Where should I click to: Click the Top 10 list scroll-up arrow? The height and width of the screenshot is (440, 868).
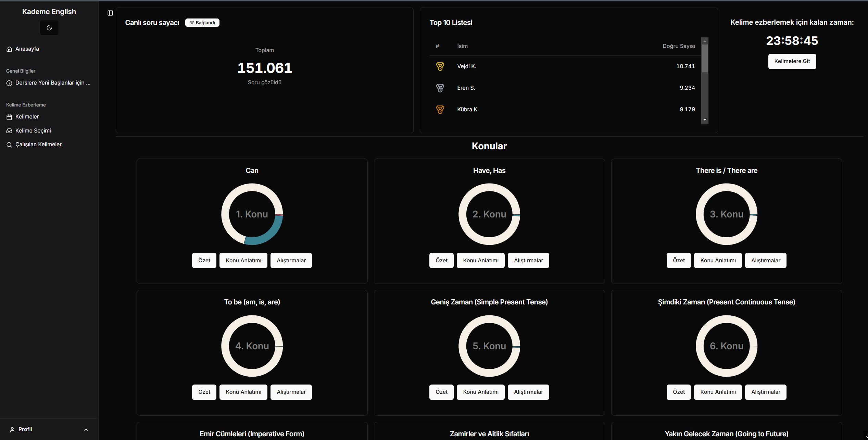click(x=705, y=41)
